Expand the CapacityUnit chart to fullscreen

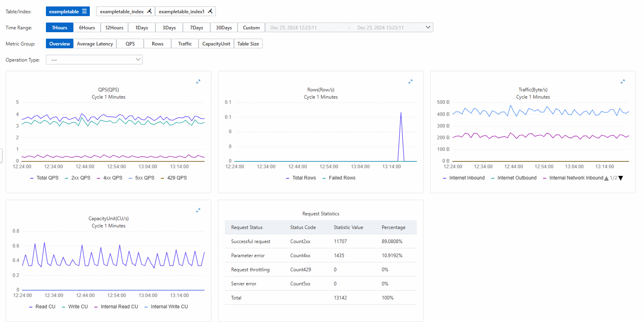(198, 211)
